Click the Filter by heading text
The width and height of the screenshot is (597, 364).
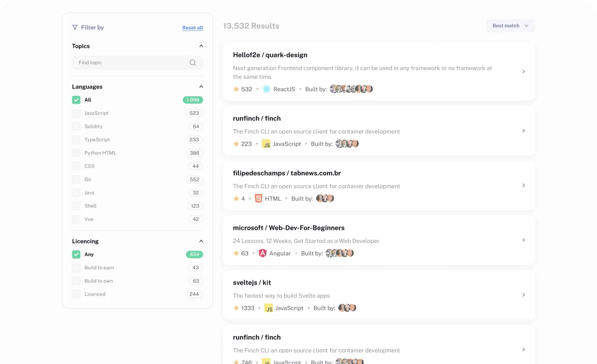click(x=92, y=27)
